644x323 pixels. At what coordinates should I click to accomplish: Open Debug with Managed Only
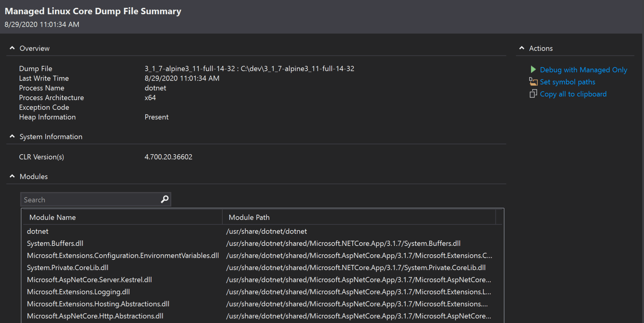pyautogui.click(x=584, y=70)
